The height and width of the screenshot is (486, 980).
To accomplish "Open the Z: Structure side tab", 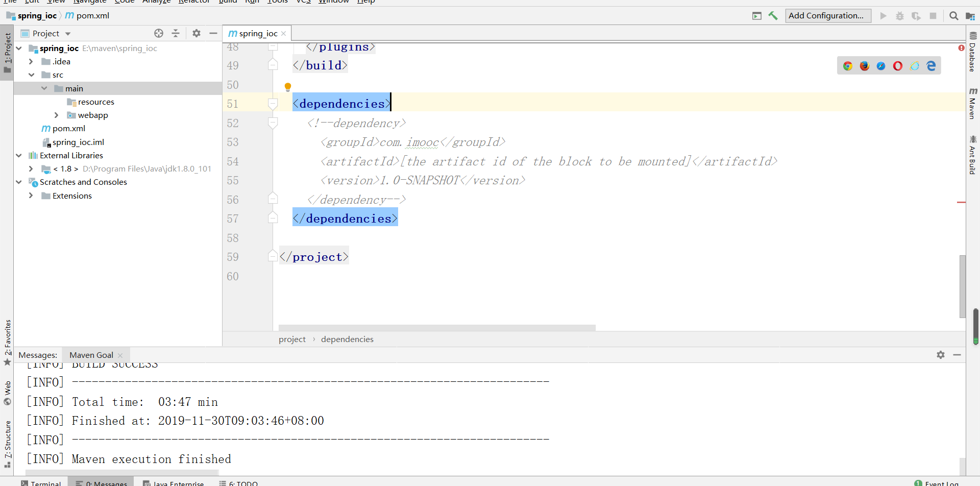I will pyautogui.click(x=7, y=444).
